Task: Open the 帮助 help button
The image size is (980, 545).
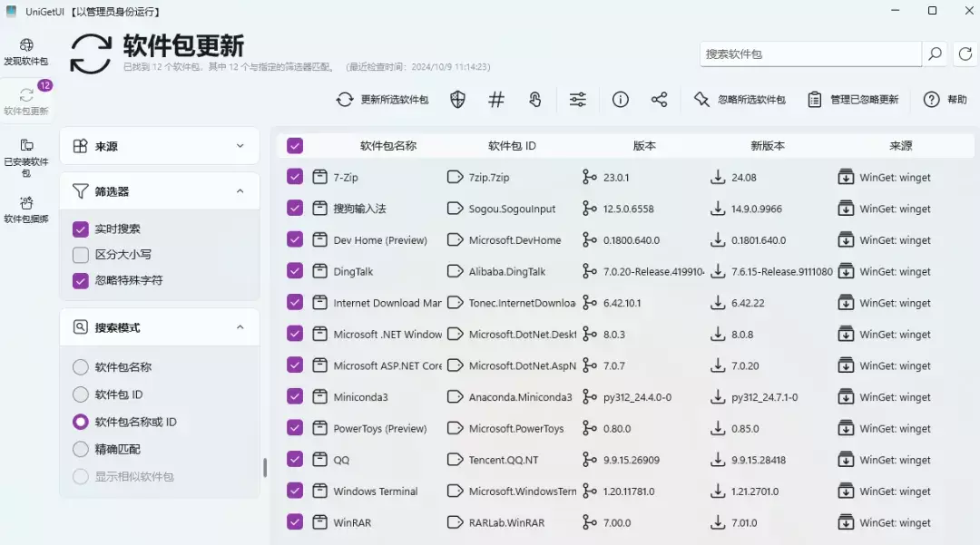Action: pyautogui.click(x=945, y=99)
